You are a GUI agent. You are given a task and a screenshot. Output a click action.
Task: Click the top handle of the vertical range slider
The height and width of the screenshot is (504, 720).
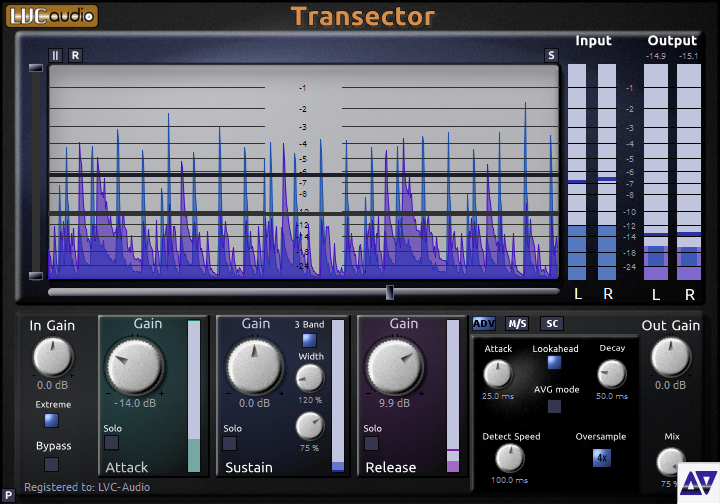36,68
